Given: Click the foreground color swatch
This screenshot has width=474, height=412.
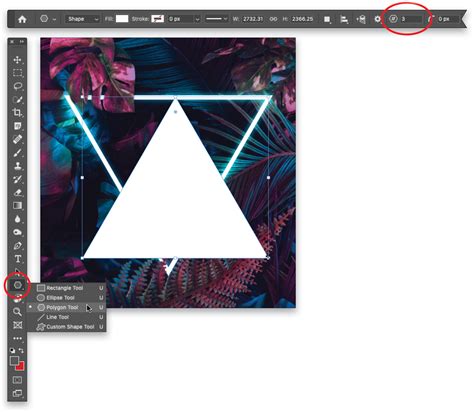Looking at the screenshot, I should 14,361.
